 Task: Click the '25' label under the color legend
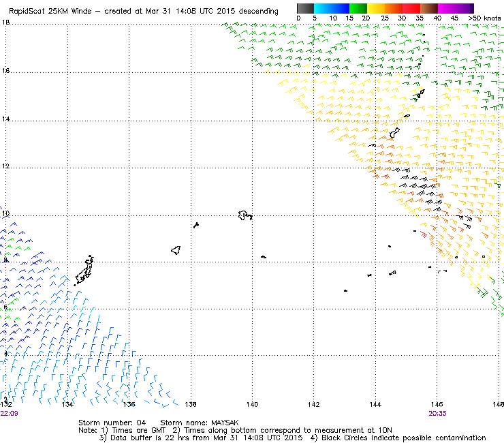coord(385,18)
